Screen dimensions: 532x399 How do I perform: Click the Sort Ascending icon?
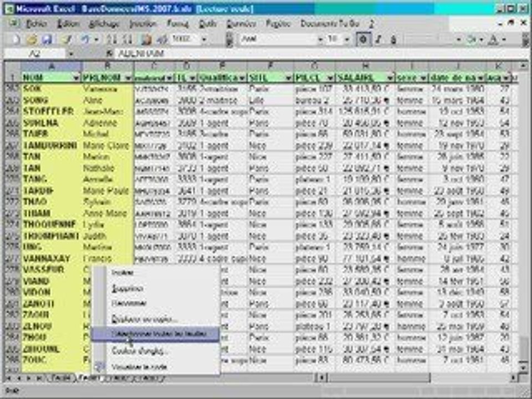111,39
